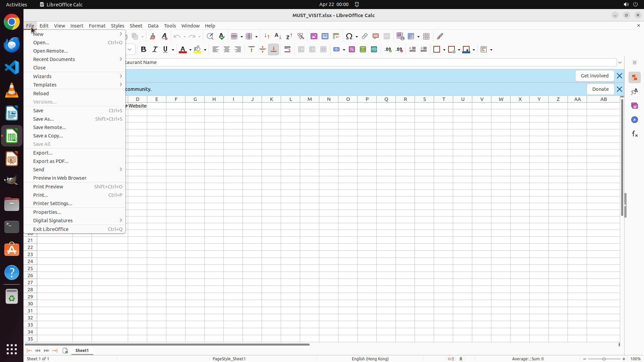Open the Functions panel in the sidebar
Viewport: 644px width, 362px height.
point(635,134)
